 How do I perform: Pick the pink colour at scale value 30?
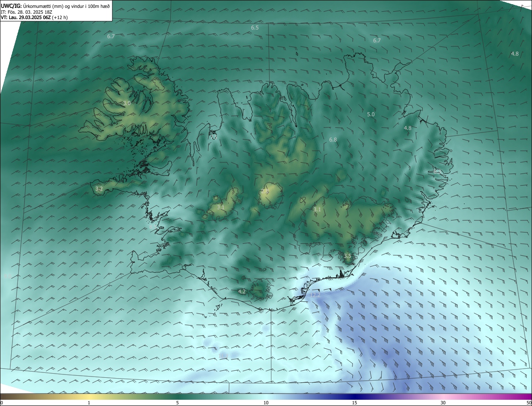[443, 396]
